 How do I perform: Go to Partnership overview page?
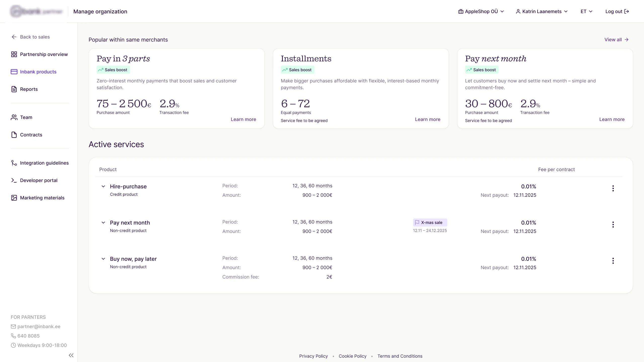[x=39, y=54]
